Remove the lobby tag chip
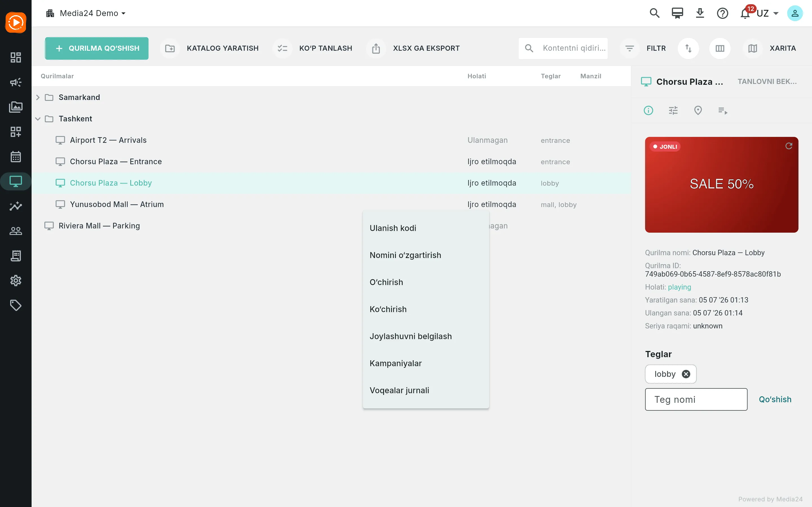This screenshot has height=507, width=812. coord(686,374)
